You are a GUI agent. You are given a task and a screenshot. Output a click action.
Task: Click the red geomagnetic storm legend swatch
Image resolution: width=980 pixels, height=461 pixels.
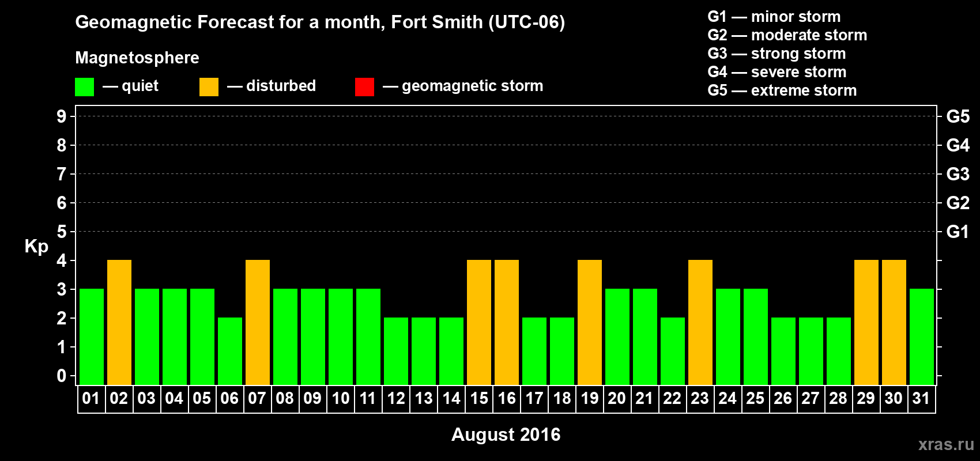[364, 87]
